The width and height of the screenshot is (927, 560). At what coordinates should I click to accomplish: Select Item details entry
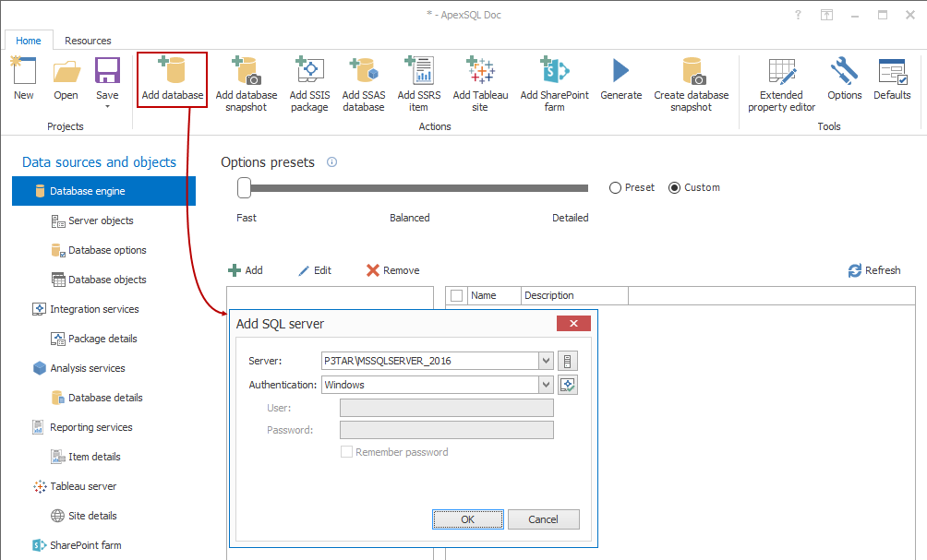point(86,457)
